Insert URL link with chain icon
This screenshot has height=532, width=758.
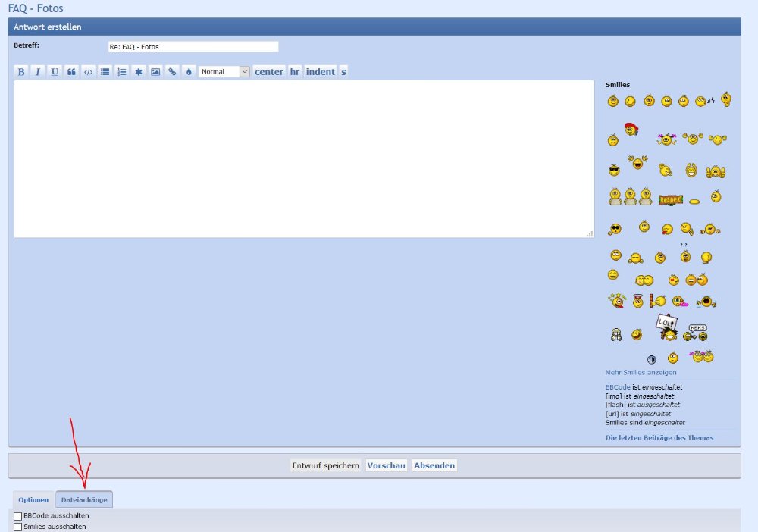[x=172, y=72]
